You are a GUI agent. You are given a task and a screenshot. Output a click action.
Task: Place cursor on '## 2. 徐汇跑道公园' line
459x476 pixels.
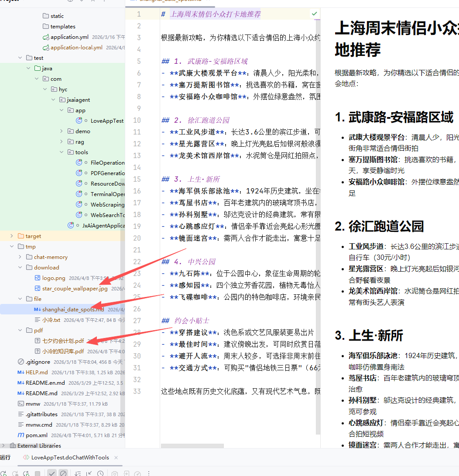pyautogui.click(x=195, y=120)
